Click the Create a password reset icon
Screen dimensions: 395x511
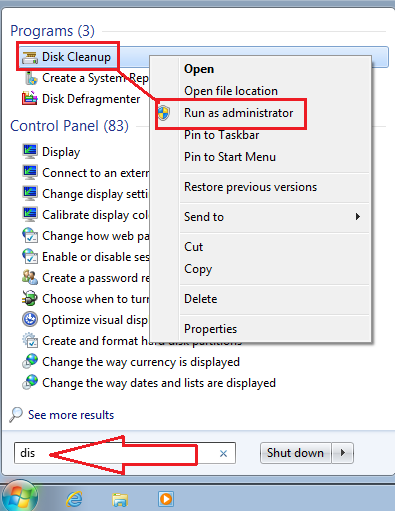[x=30, y=277]
